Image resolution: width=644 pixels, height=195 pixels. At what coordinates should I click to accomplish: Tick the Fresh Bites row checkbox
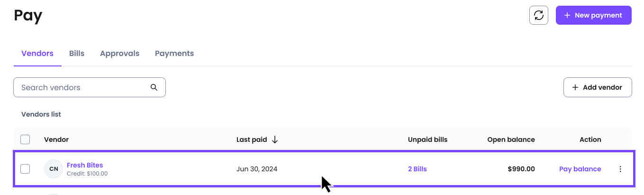point(25,169)
